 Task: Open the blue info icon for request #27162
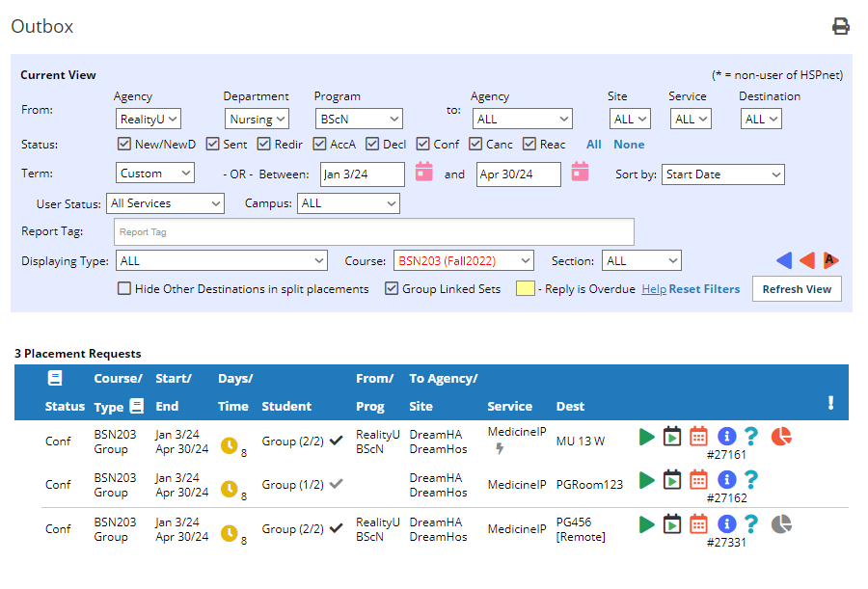pyautogui.click(x=727, y=479)
